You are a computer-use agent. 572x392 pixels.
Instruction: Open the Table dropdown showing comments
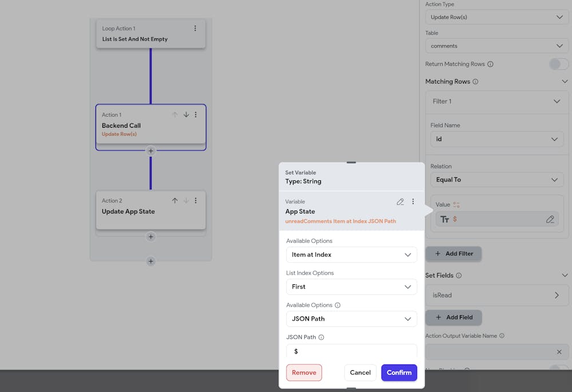496,46
